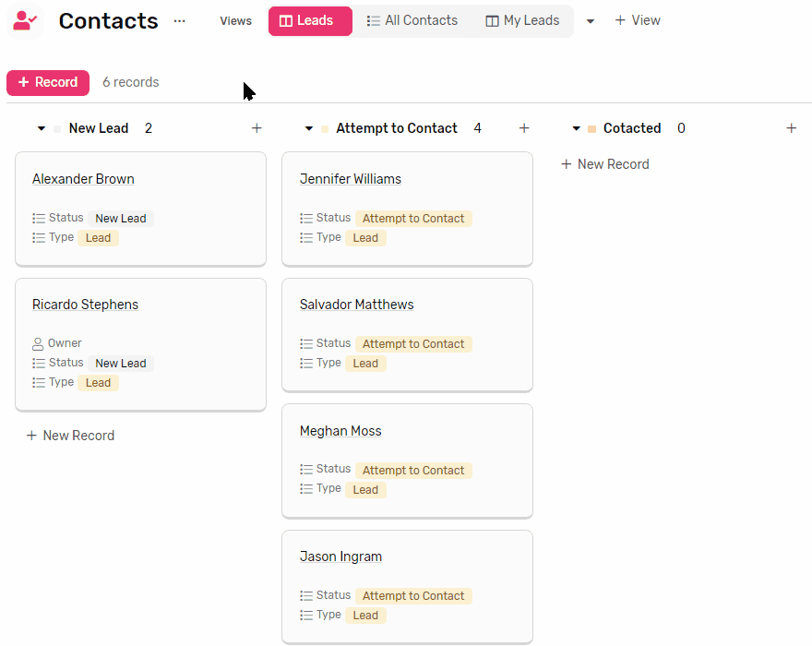
Task: Collapse the Cotacted column group
Action: 576,128
